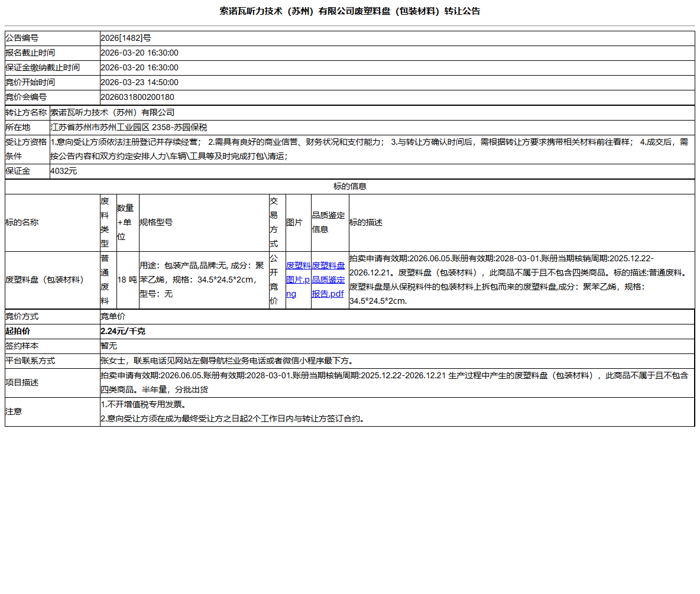The height and width of the screenshot is (594, 700).
Task: Select the 公开竞价 trading method cell
Action: click(x=276, y=280)
